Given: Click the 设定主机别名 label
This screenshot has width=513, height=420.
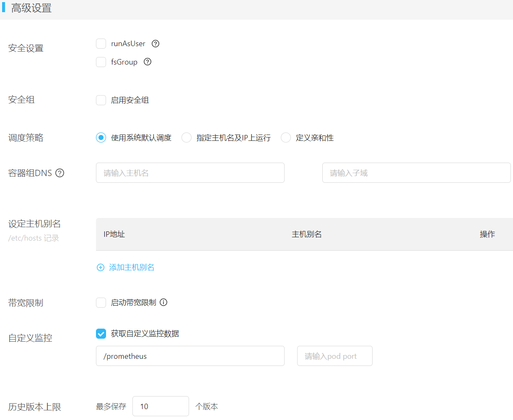Looking at the screenshot, I should 35,224.
